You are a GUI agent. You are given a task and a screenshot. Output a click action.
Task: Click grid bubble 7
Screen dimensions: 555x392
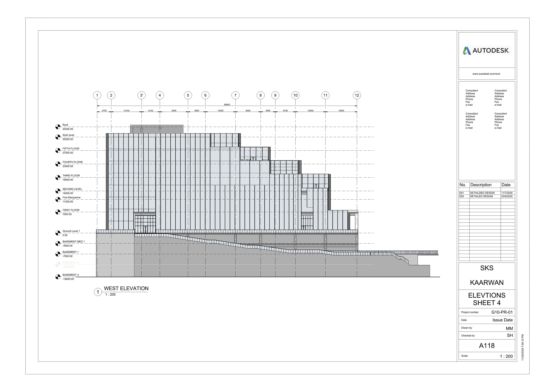[x=235, y=95]
